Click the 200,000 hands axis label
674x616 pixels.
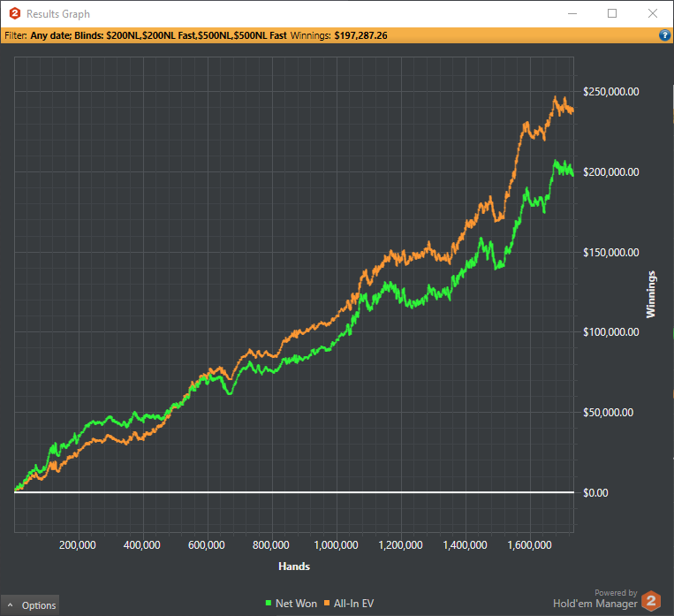(78, 545)
